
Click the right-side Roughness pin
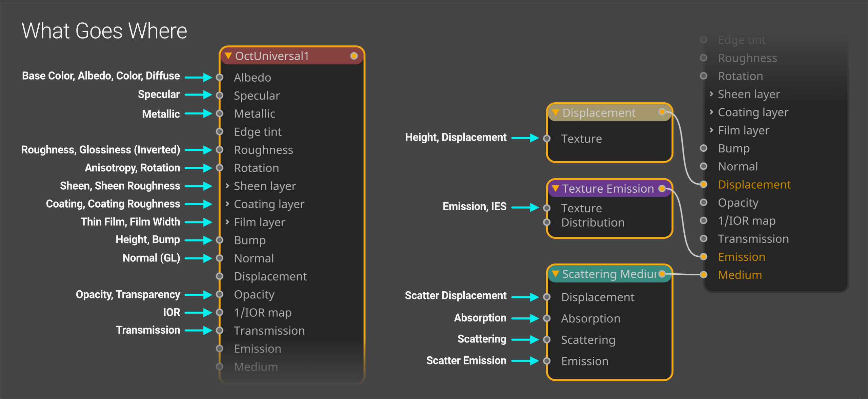704,58
